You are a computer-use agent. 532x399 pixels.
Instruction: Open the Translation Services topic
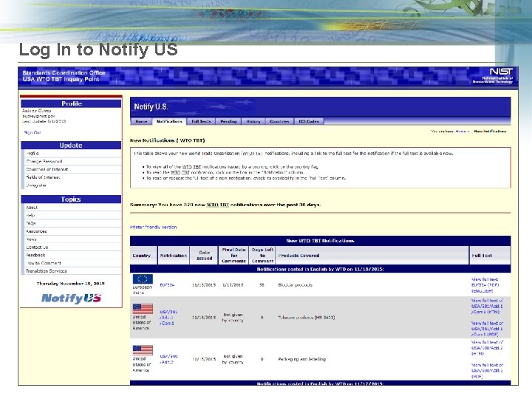pyautogui.click(x=46, y=271)
